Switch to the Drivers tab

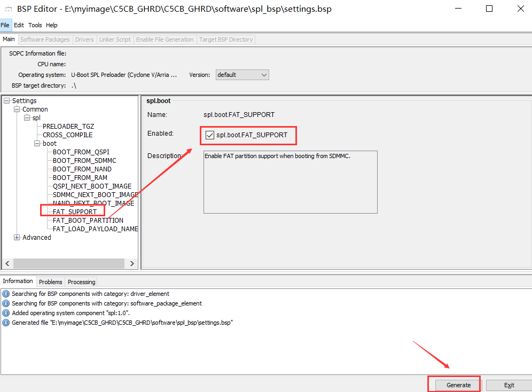point(84,40)
